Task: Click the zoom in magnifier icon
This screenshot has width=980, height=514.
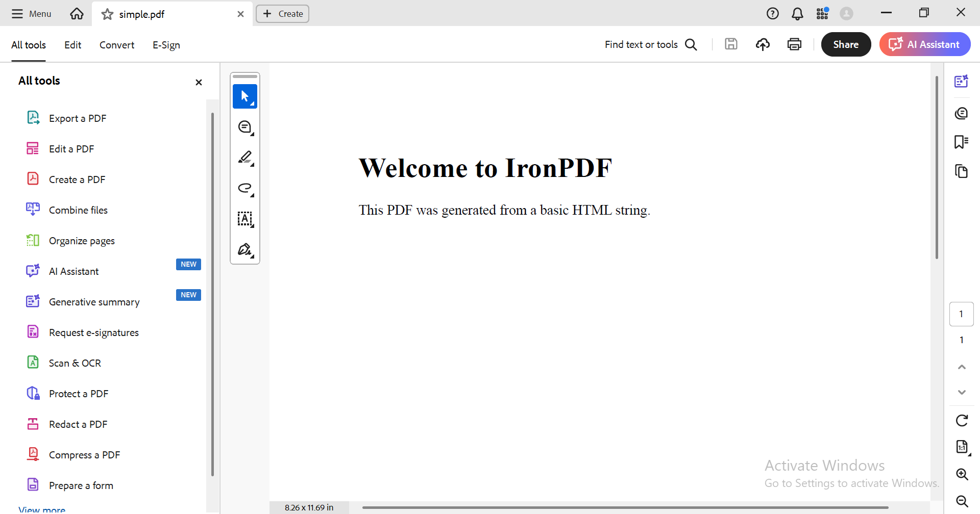Action: 962,474
